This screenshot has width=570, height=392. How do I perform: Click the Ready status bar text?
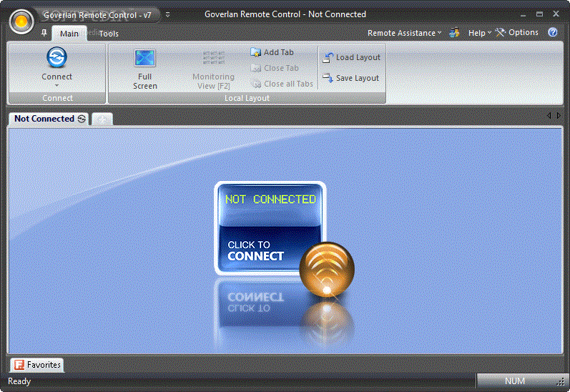19,381
